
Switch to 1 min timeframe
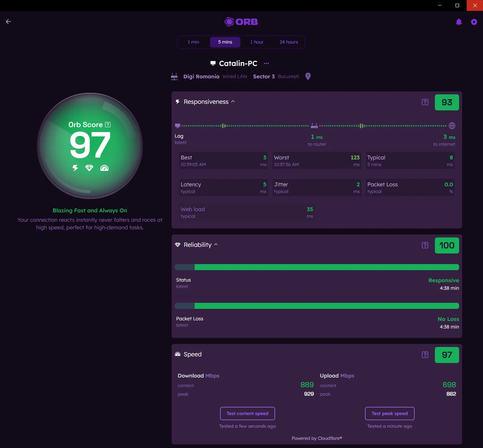193,42
